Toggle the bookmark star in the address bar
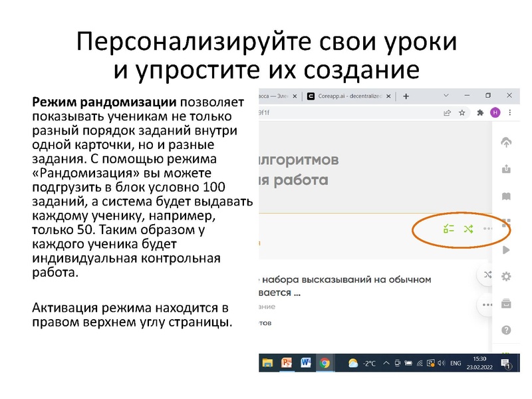532x399 pixels. pos(462,112)
